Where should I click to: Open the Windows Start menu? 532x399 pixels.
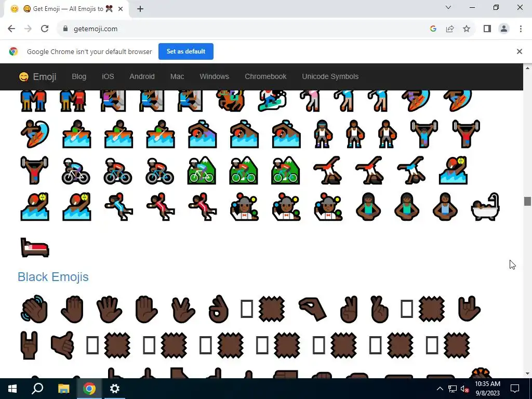point(12,389)
